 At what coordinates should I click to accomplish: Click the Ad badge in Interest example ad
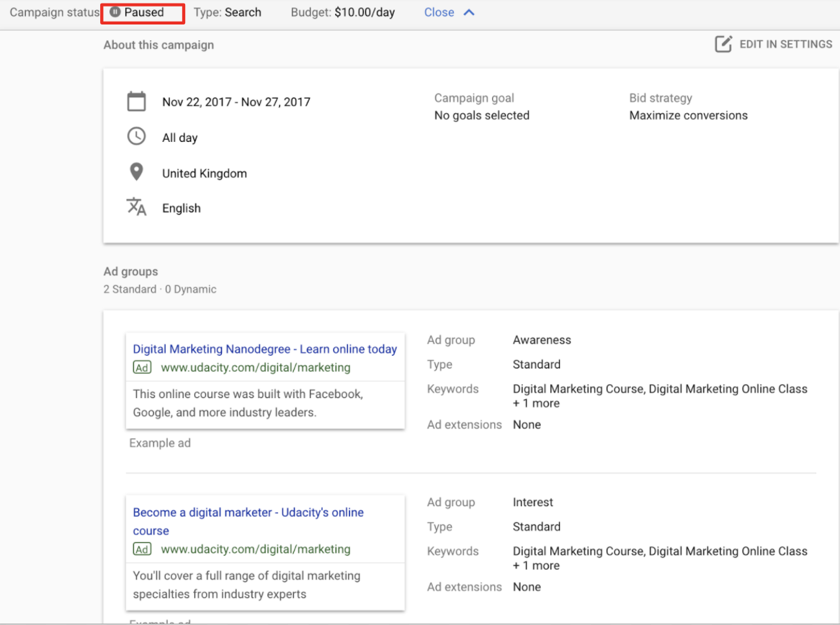click(x=142, y=549)
